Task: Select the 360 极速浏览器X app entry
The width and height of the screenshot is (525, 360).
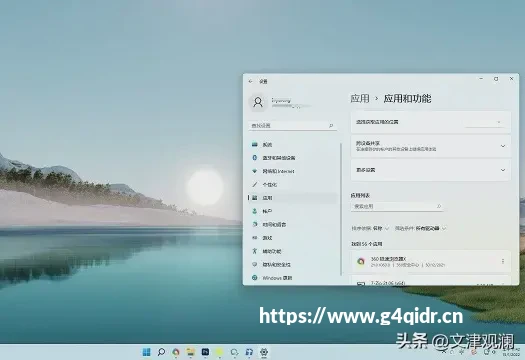Action: (x=431, y=262)
